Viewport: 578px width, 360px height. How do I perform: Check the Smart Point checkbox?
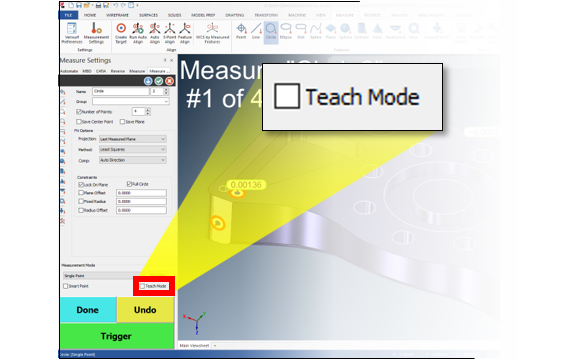pyautogui.click(x=66, y=286)
